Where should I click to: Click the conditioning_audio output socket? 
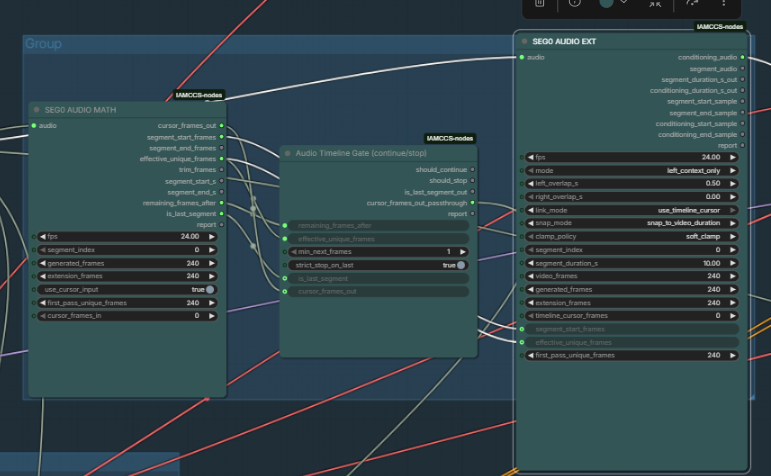tap(742, 58)
